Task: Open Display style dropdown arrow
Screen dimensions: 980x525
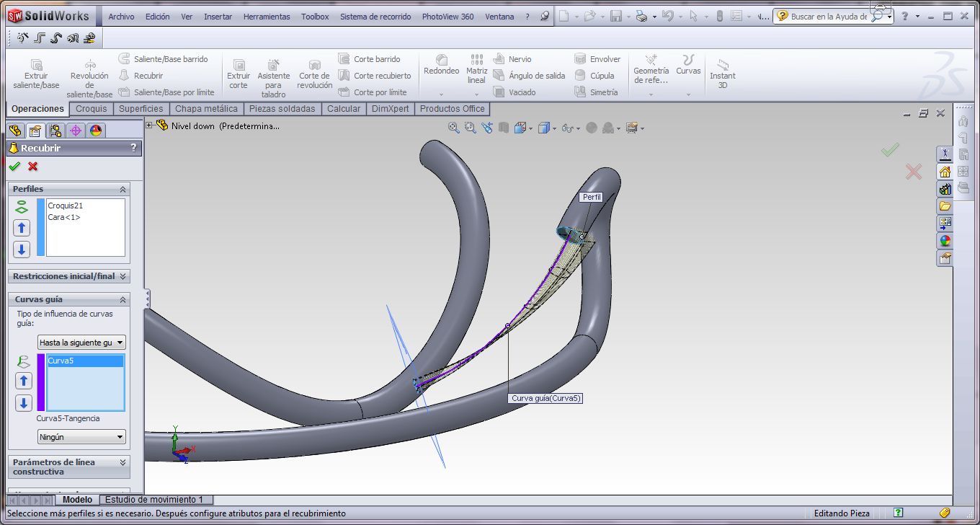Action: click(553, 128)
